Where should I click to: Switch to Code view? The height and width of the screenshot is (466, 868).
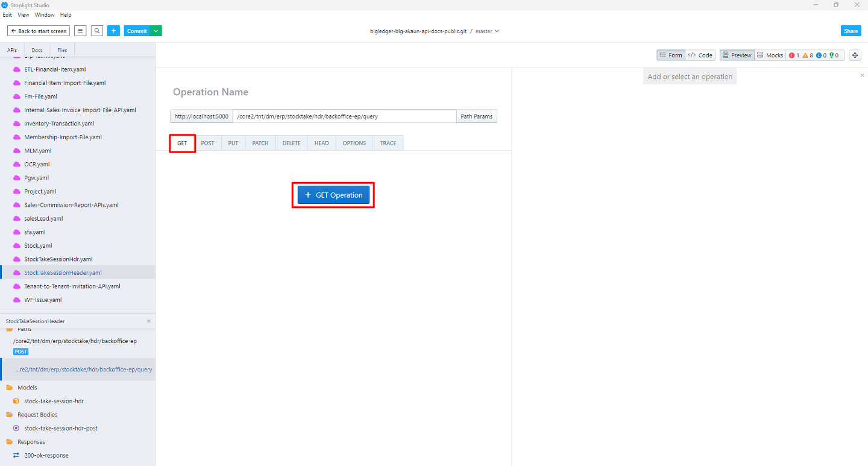pos(700,55)
